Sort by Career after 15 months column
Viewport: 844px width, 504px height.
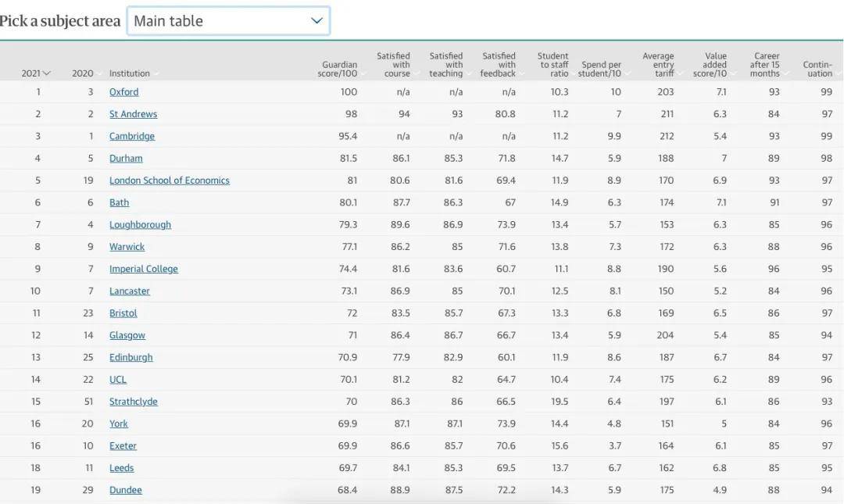coord(765,65)
